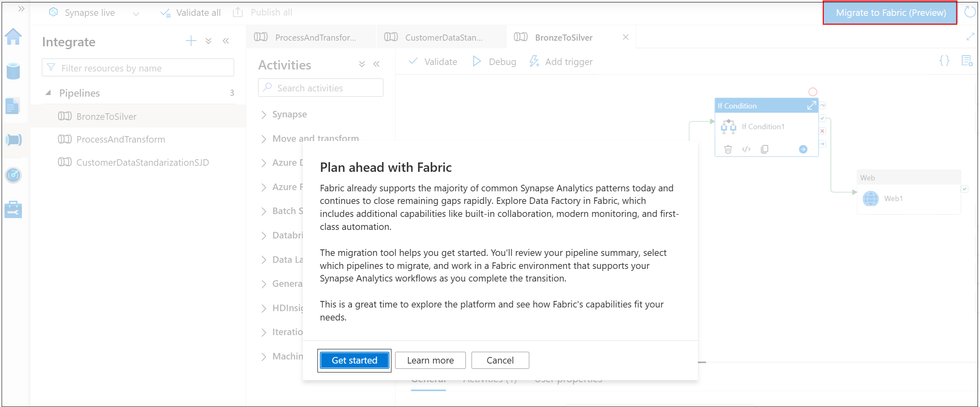Open the Monitor hub gauge icon

[x=13, y=175]
